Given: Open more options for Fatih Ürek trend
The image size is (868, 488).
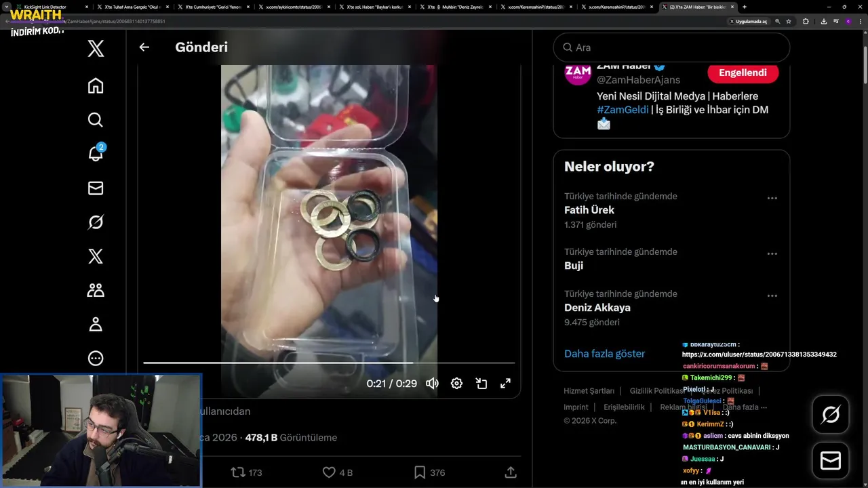Looking at the screenshot, I should coord(772,199).
